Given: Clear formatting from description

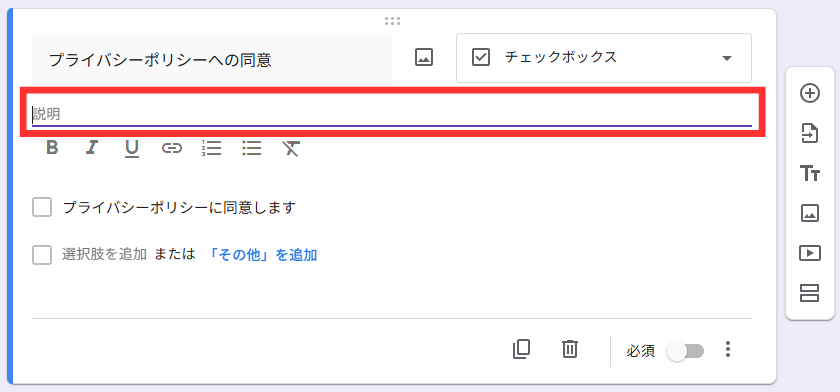Looking at the screenshot, I should (291, 148).
